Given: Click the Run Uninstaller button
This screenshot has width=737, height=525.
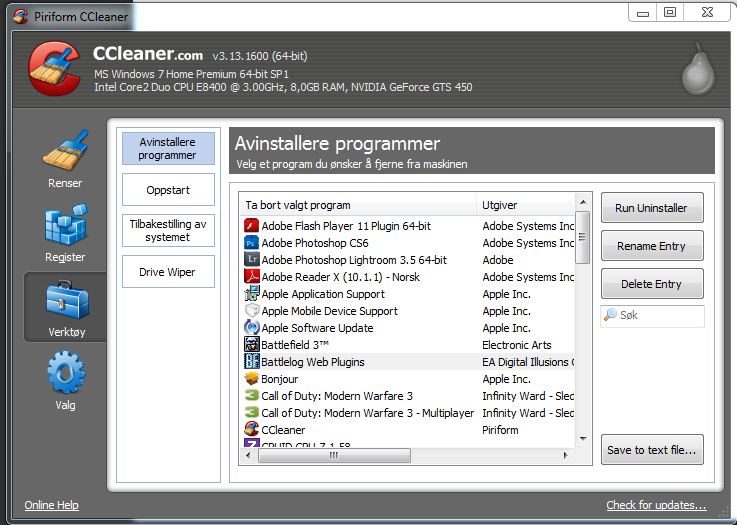Looking at the screenshot, I should (x=652, y=208).
